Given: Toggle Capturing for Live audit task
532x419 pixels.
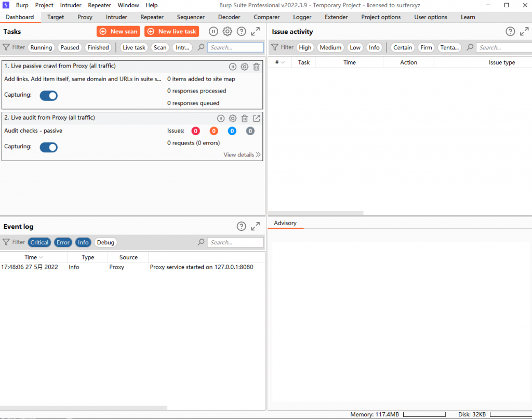Looking at the screenshot, I should point(48,147).
